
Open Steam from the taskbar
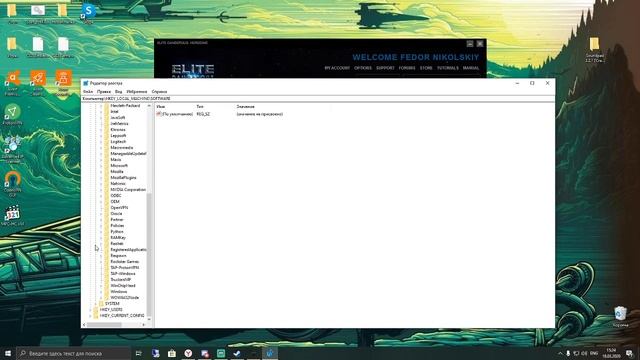click(237, 353)
